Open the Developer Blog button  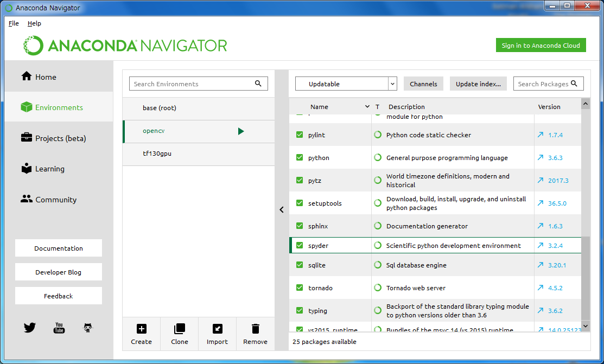point(59,272)
